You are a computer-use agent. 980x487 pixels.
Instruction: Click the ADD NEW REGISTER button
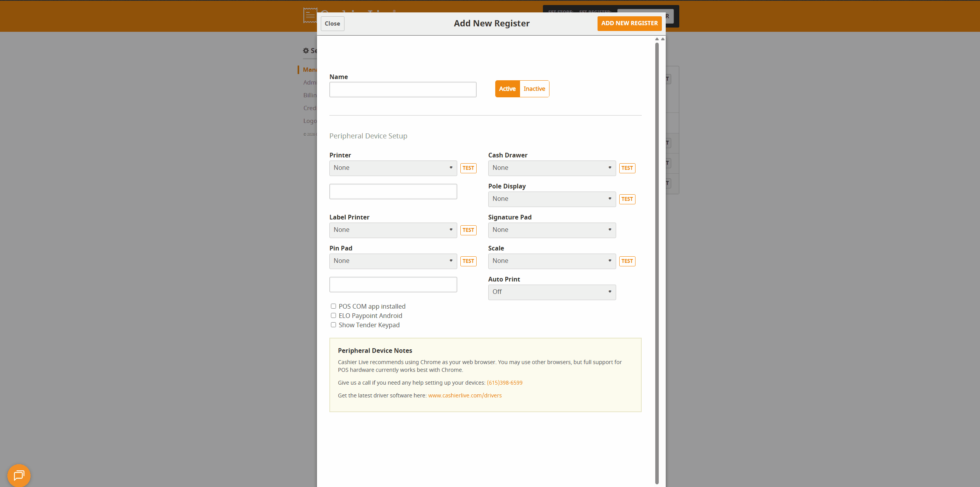pos(629,23)
